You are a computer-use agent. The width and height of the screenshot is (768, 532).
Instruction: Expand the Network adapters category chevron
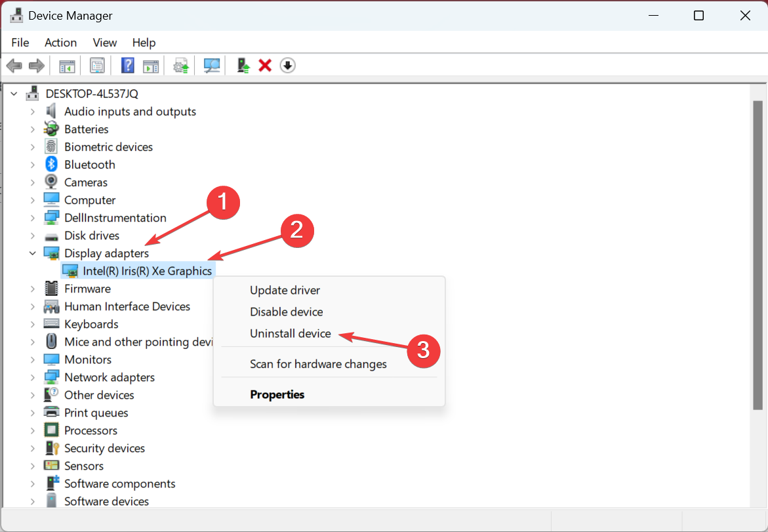tap(32, 377)
